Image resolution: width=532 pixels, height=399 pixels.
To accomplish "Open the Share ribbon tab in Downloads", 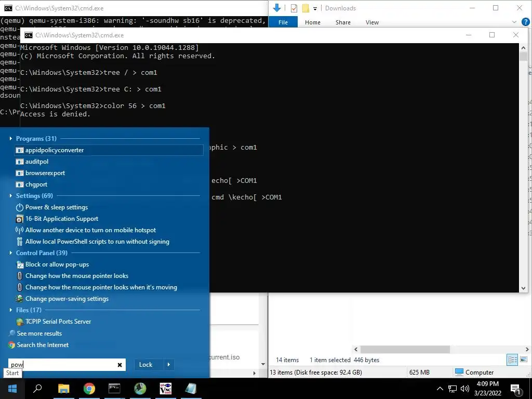I will point(343,22).
